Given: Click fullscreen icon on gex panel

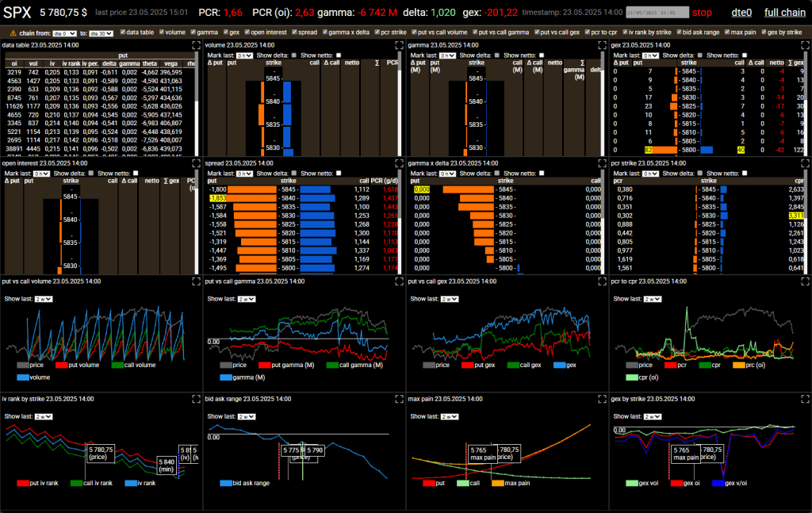Looking at the screenshot, I should pyautogui.click(x=805, y=45).
